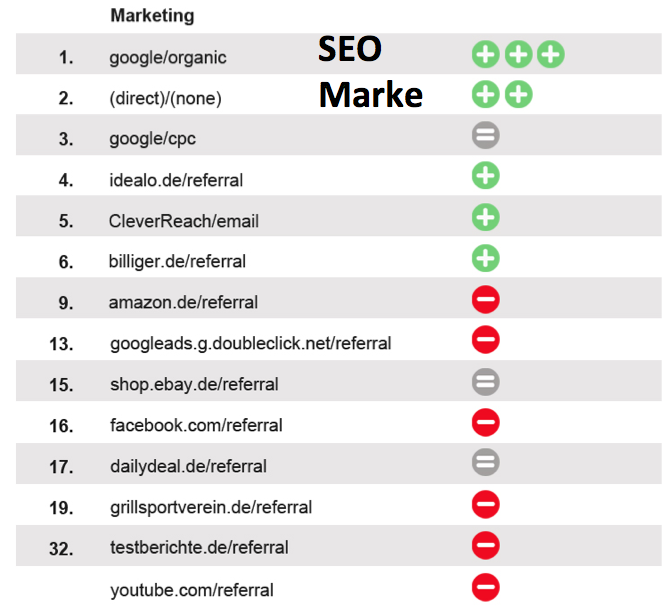Click the second green plus in (direct)/(none) row
The width and height of the screenshot is (667, 608).
coord(518,95)
